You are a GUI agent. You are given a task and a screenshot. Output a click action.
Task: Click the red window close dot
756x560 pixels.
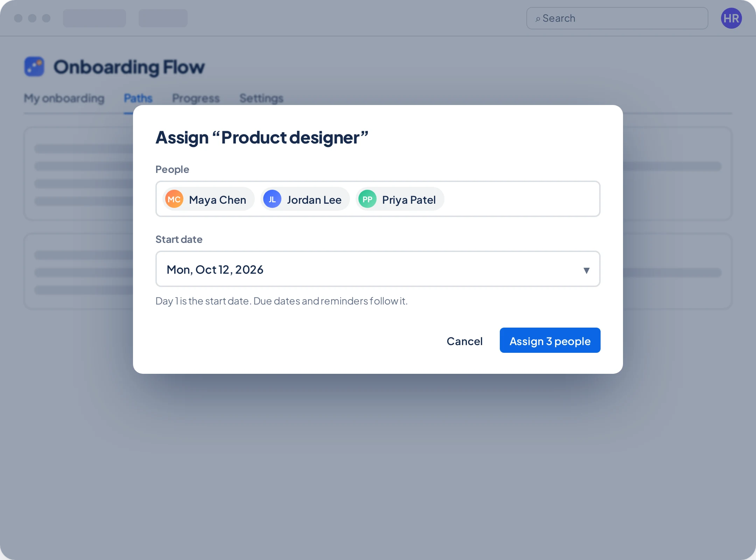tap(18, 18)
